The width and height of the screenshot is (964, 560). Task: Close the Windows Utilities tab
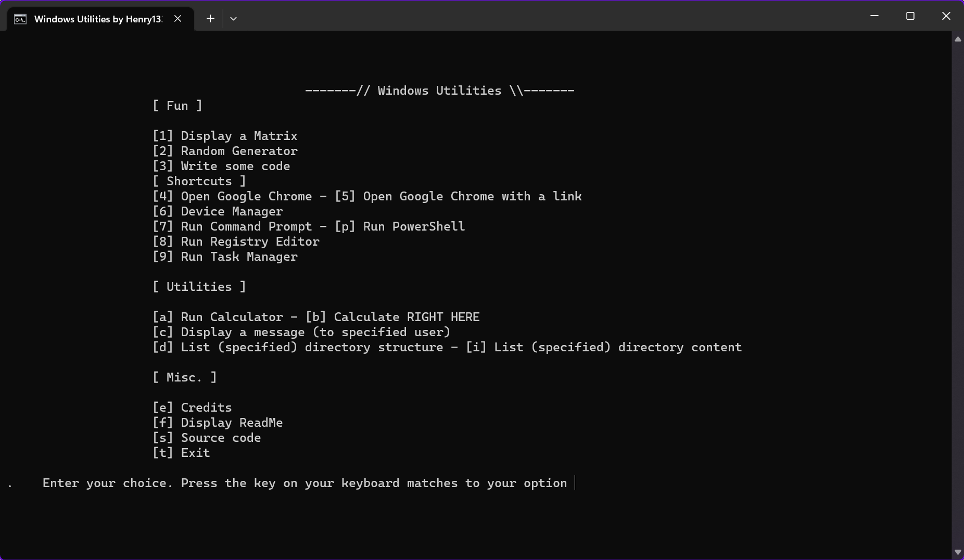point(177,19)
